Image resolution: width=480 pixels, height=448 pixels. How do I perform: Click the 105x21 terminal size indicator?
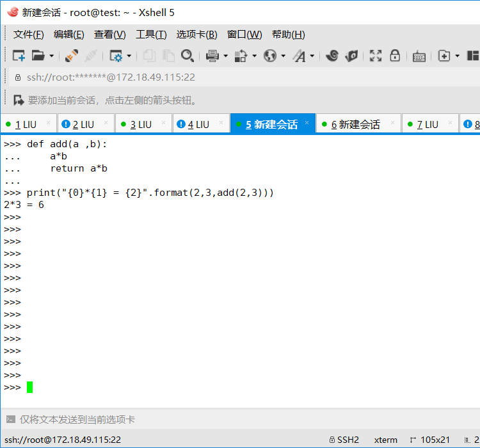430,440
